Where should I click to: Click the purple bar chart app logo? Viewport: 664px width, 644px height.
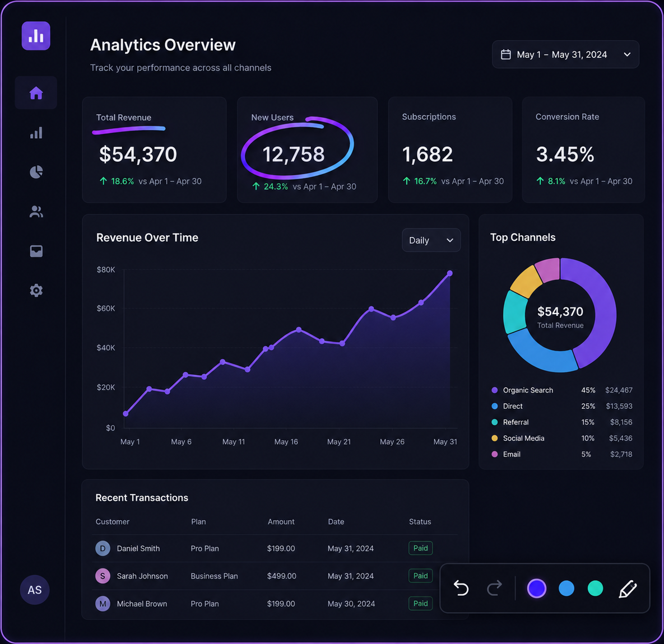click(x=36, y=36)
